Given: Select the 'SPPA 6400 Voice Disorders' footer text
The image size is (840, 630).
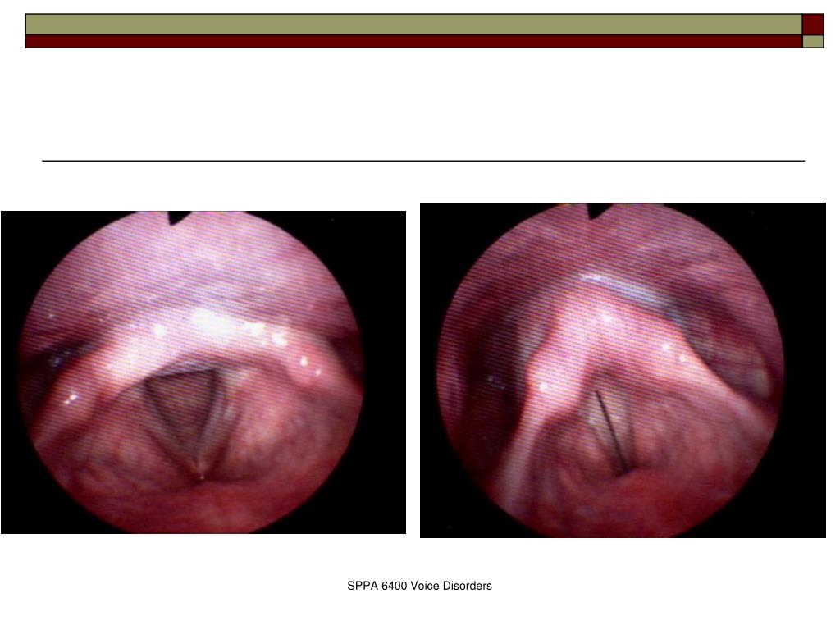Looking at the screenshot, I should [419, 586].
